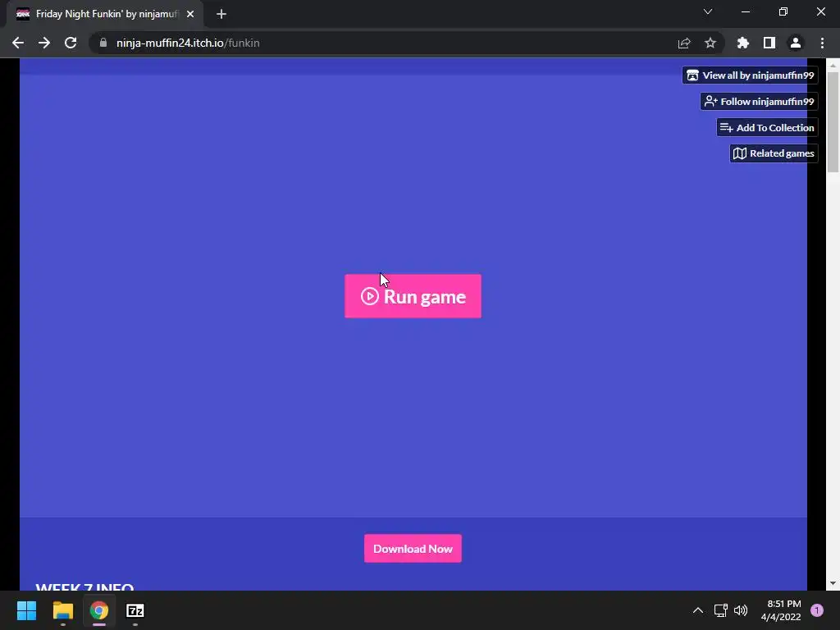The height and width of the screenshot is (630, 840).
Task: Share this page icon
Action: pos(684,43)
